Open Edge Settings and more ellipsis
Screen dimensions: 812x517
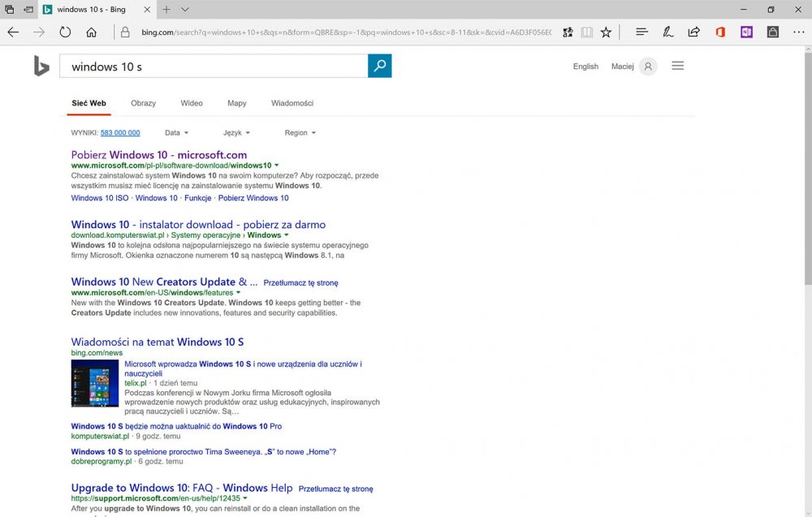coord(798,32)
